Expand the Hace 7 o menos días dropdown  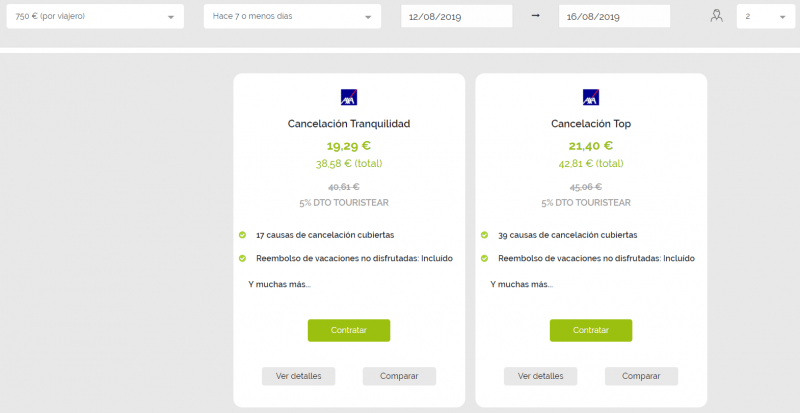[x=292, y=16]
